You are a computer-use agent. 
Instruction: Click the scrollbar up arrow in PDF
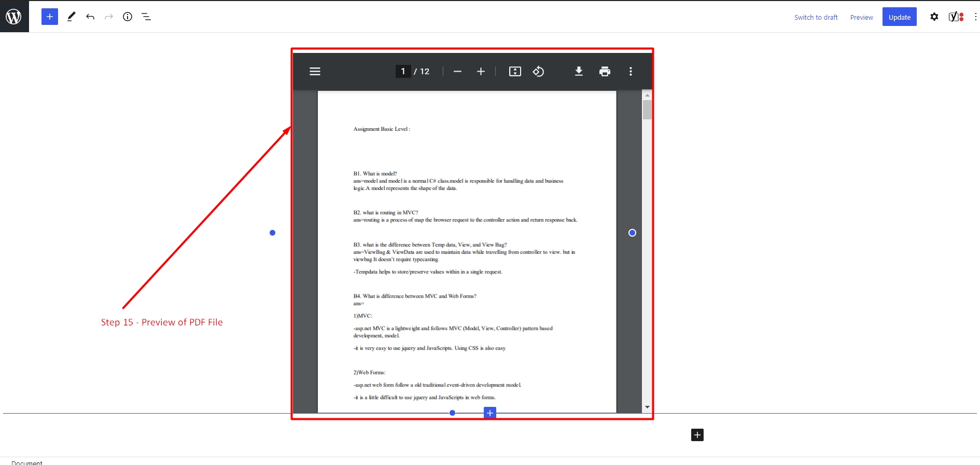click(x=647, y=95)
